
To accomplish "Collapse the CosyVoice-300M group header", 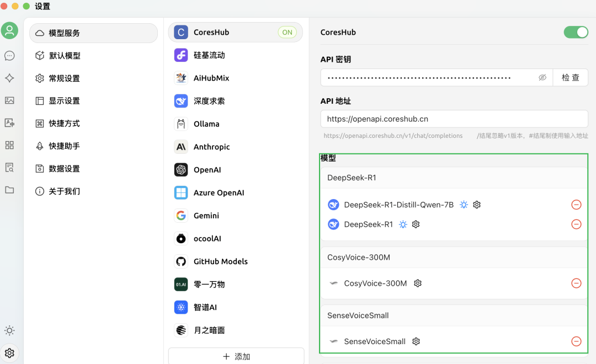I will click(x=454, y=257).
